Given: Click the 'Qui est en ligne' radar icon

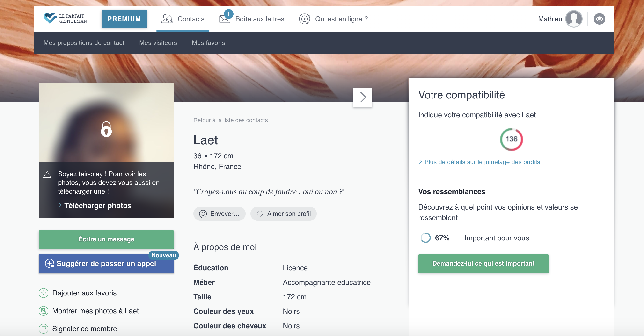Looking at the screenshot, I should pos(305,19).
